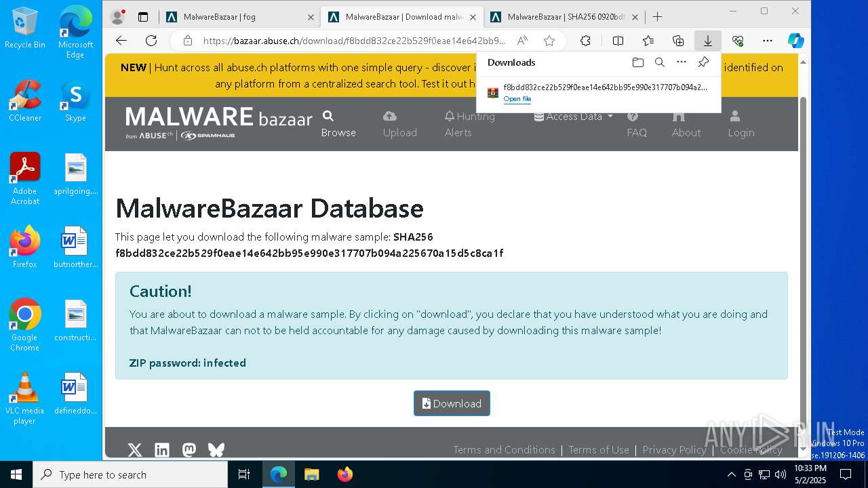Open File Explorer from the taskbar
Image resolution: width=868 pixels, height=488 pixels.
point(311,474)
